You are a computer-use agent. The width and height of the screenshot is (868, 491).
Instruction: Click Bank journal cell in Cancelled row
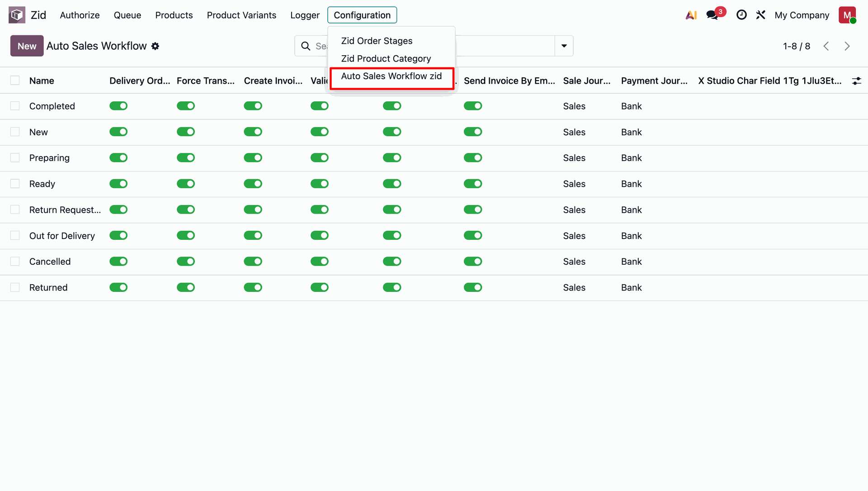(632, 262)
